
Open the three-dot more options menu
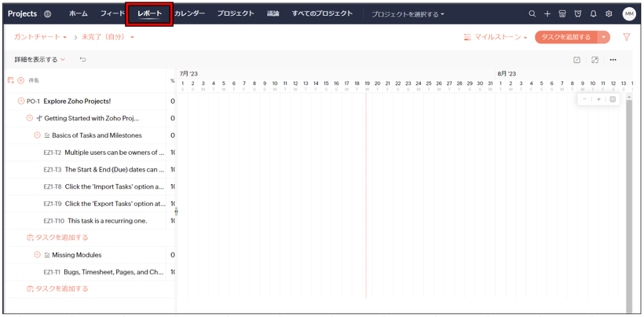coord(613,60)
